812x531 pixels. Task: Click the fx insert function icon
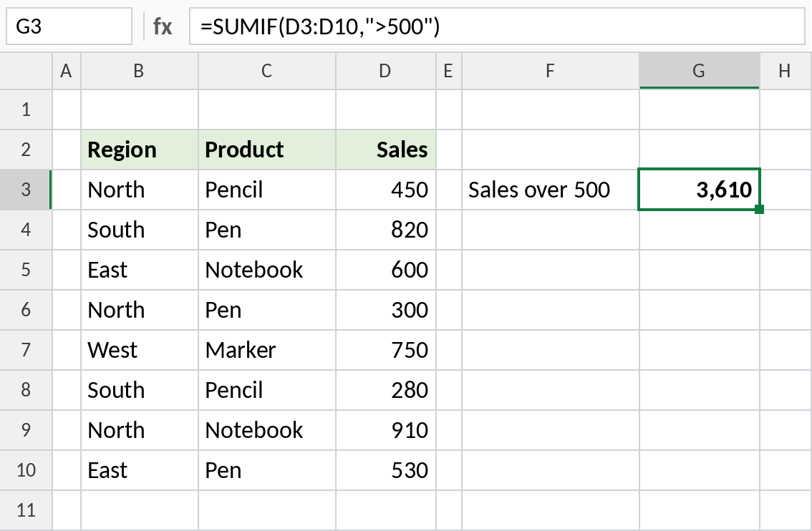tap(162, 26)
